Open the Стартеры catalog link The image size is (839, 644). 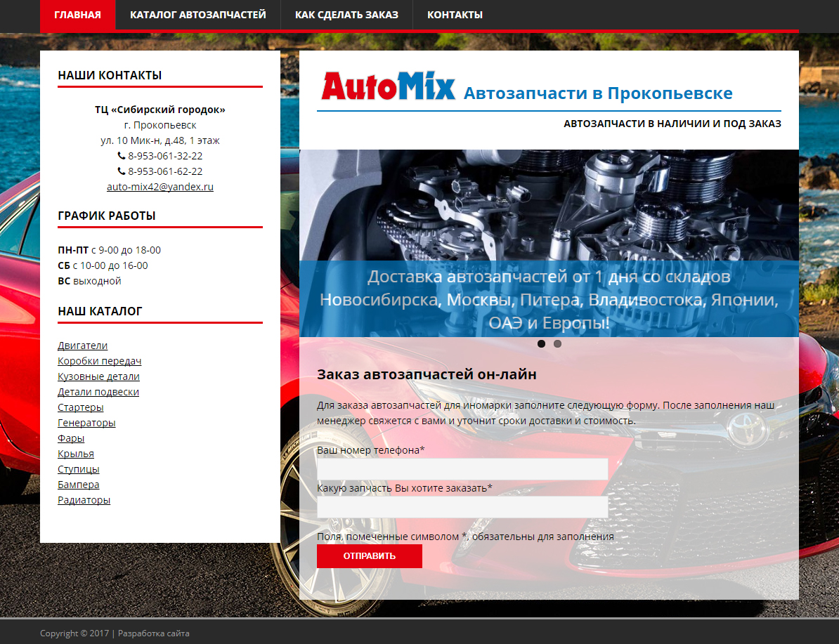[x=80, y=407]
